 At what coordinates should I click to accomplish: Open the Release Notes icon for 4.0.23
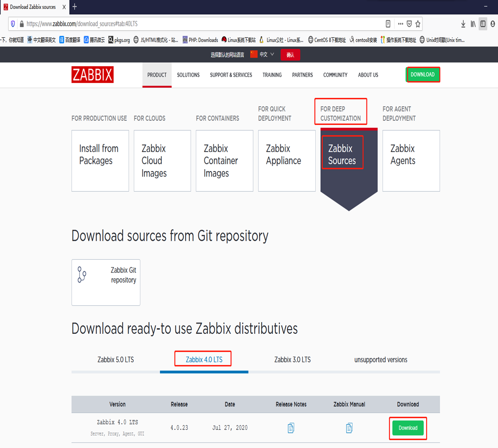[291, 428]
